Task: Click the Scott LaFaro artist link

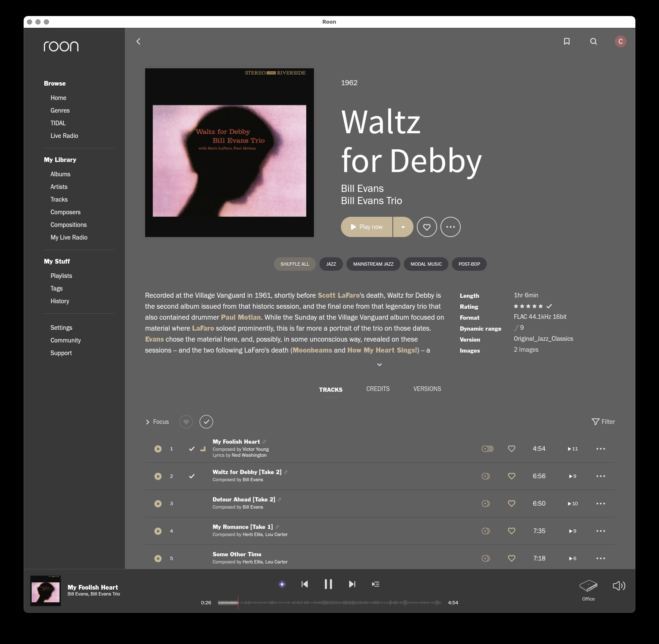Action: 339,295
